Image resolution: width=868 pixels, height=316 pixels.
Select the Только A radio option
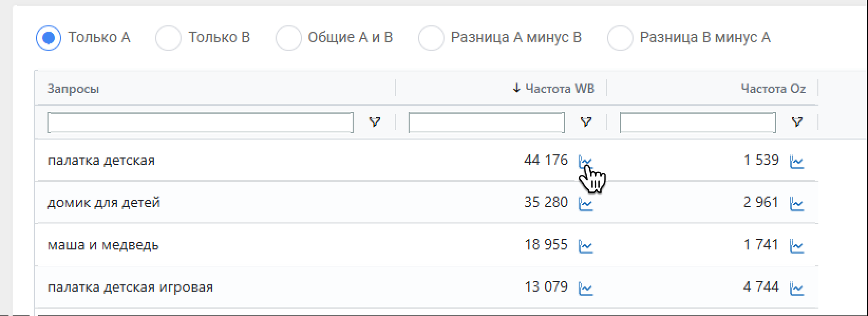(49, 38)
